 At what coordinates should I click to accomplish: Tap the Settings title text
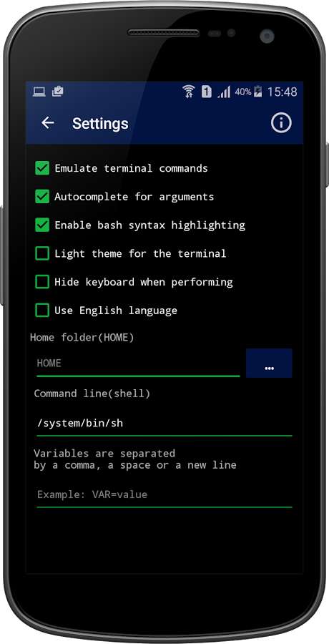[100, 123]
